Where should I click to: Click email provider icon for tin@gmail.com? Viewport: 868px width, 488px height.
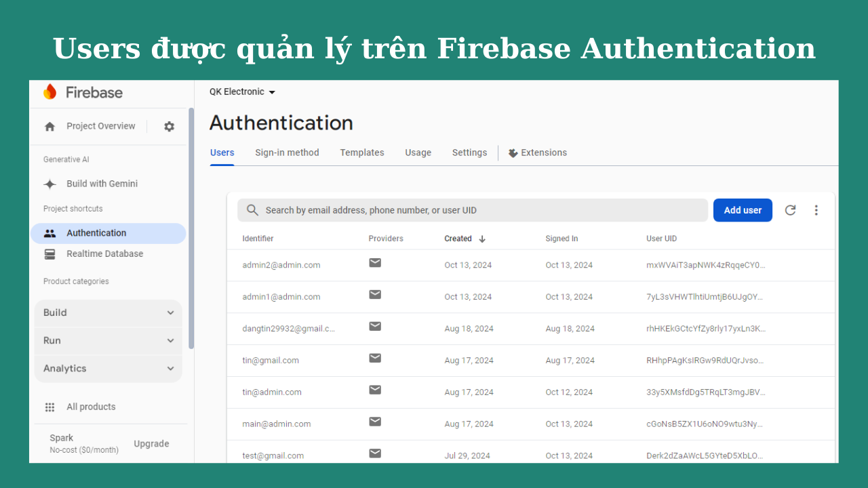coord(375,358)
